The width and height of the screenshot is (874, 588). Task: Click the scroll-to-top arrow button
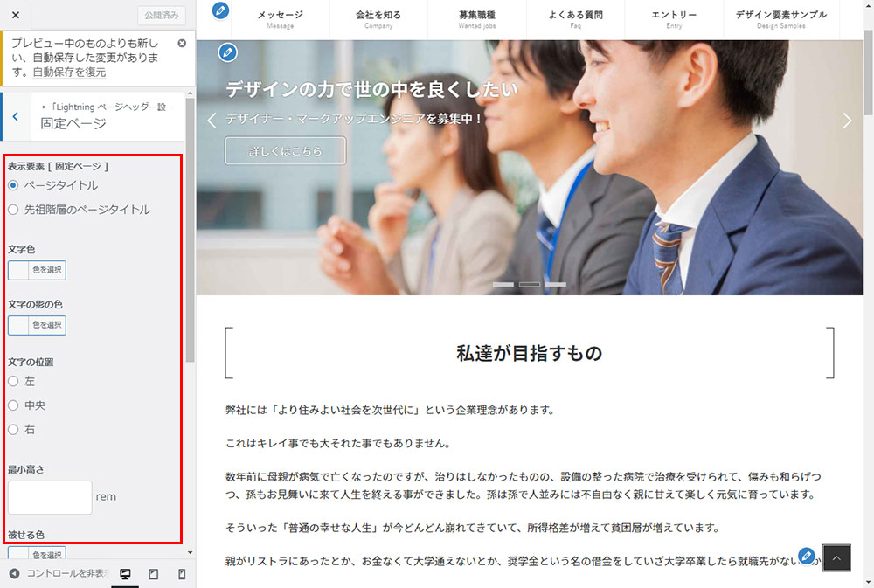click(x=836, y=557)
